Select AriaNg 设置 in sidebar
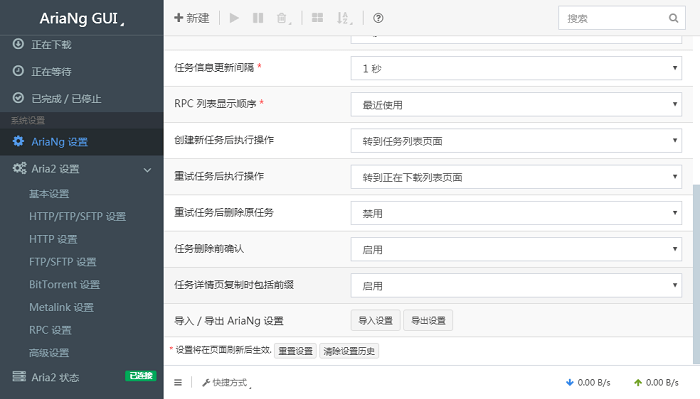The width and height of the screenshot is (700, 399). 82,142
